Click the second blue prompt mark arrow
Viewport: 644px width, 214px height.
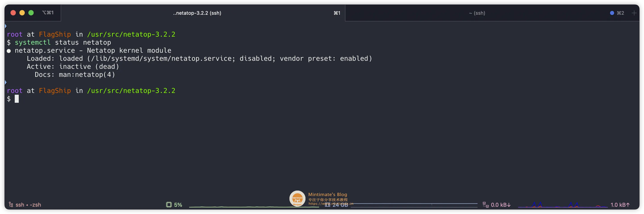coord(6,82)
